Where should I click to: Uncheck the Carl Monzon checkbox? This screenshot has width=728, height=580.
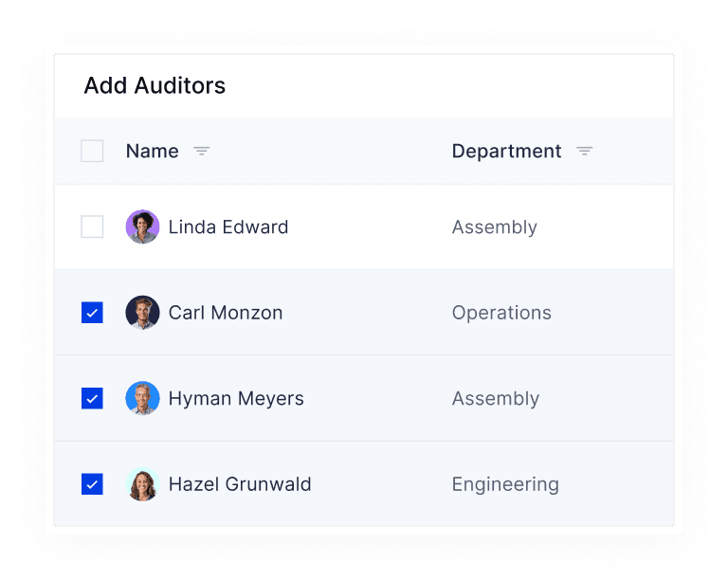click(92, 313)
